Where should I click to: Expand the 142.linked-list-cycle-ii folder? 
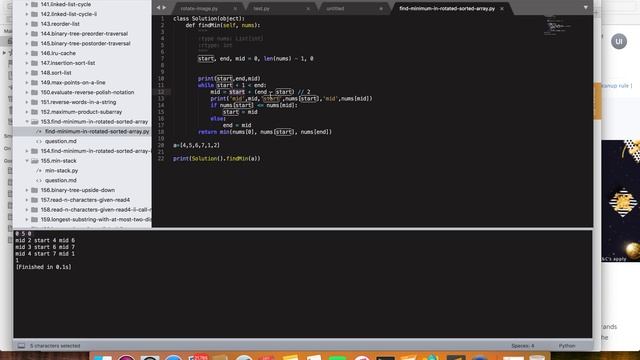(x=27, y=14)
